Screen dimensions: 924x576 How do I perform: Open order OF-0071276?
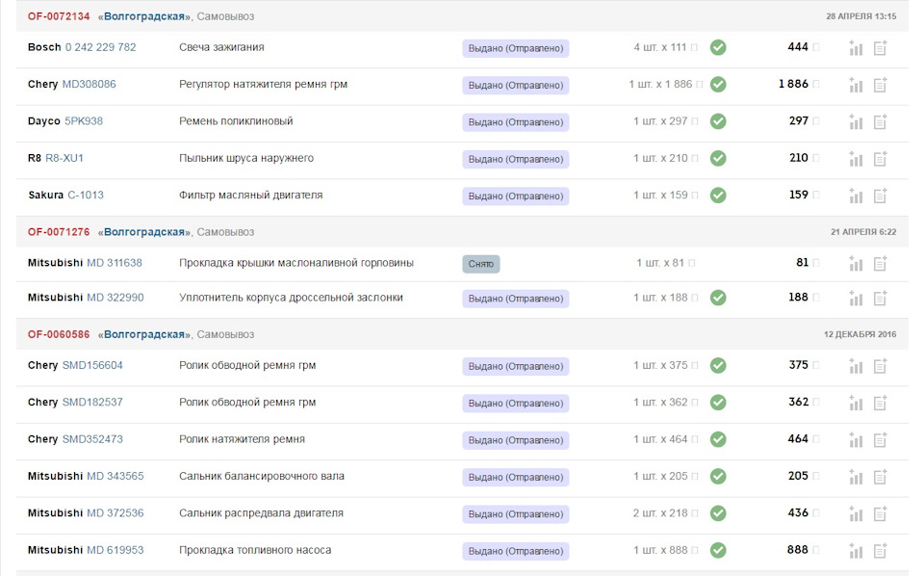point(59,232)
